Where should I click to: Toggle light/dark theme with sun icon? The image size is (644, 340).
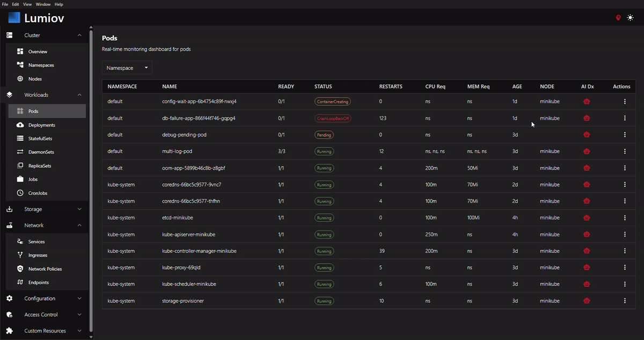coord(630,18)
